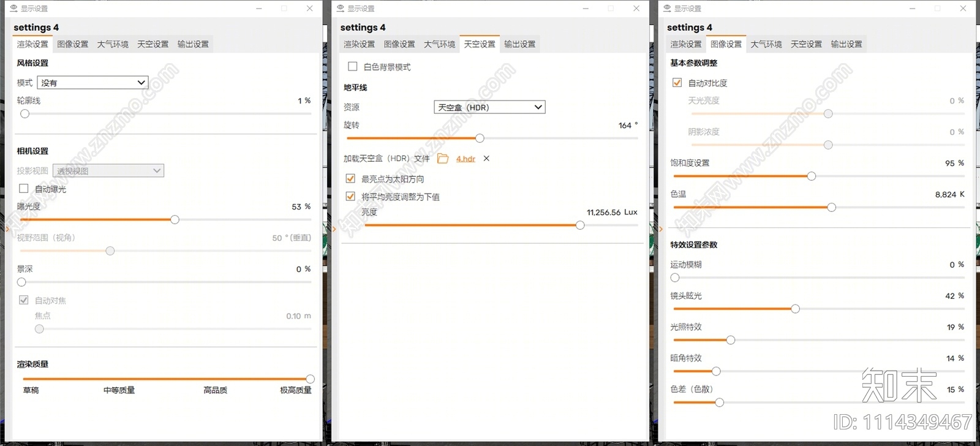Click 饱和度设置 slider handle at 95%
This screenshot has height=446, width=980.
pos(812,176)
